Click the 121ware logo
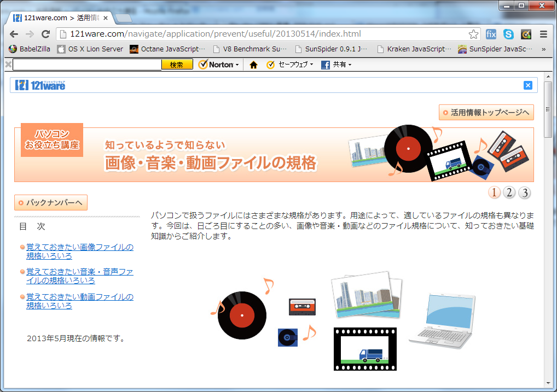Screen dimensions: 557x392 (40, 85)
